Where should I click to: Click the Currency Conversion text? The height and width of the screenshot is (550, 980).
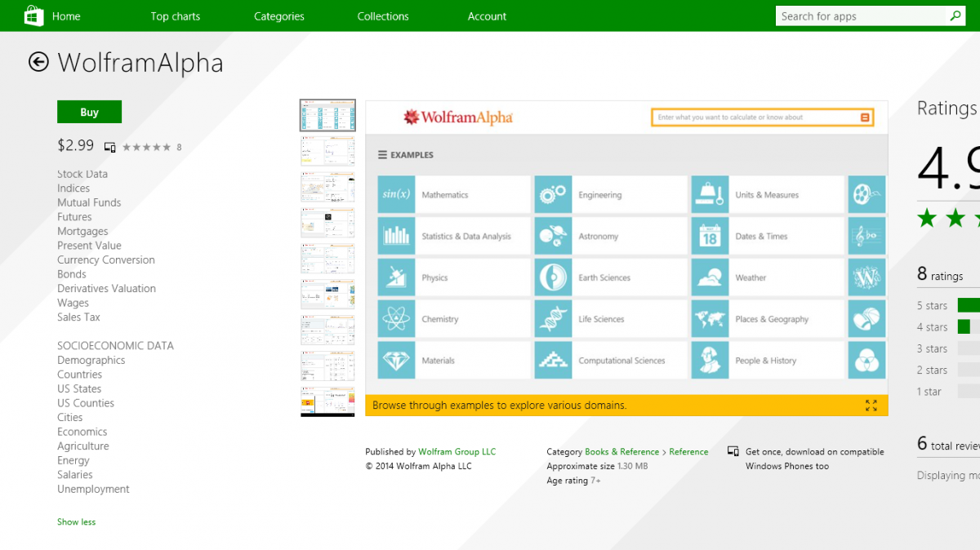tap(106, 260)
